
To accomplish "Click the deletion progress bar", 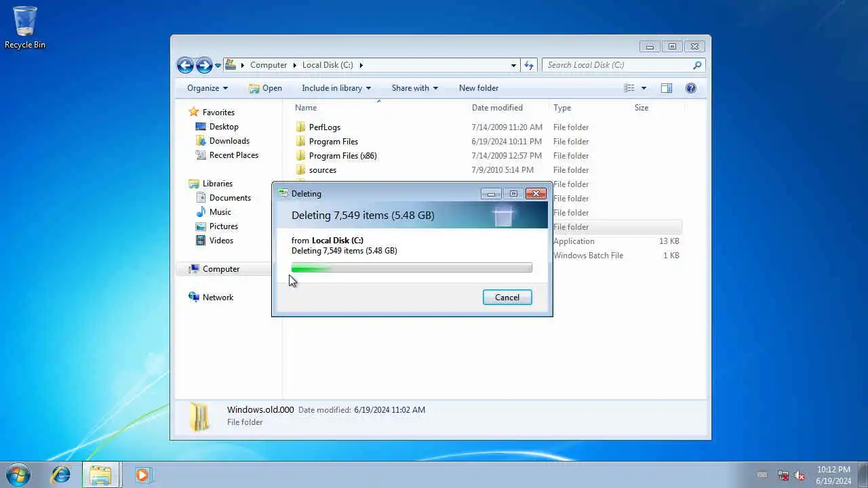I will [x=412, y=268].
